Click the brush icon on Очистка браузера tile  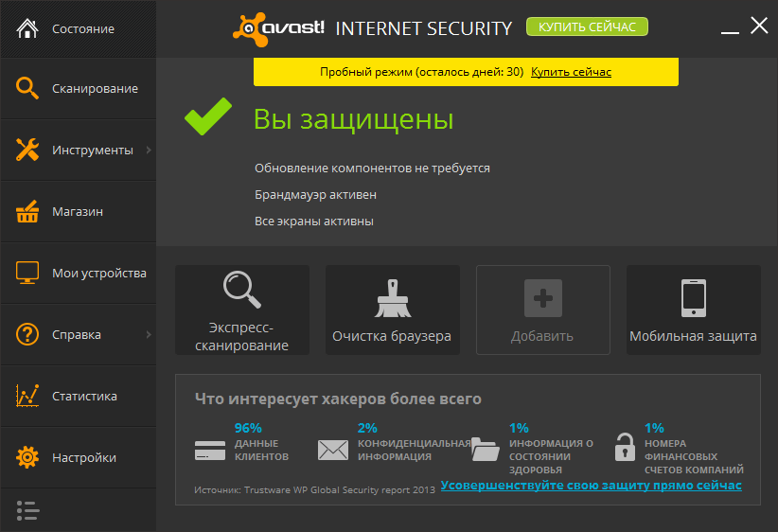click(393, 298)
